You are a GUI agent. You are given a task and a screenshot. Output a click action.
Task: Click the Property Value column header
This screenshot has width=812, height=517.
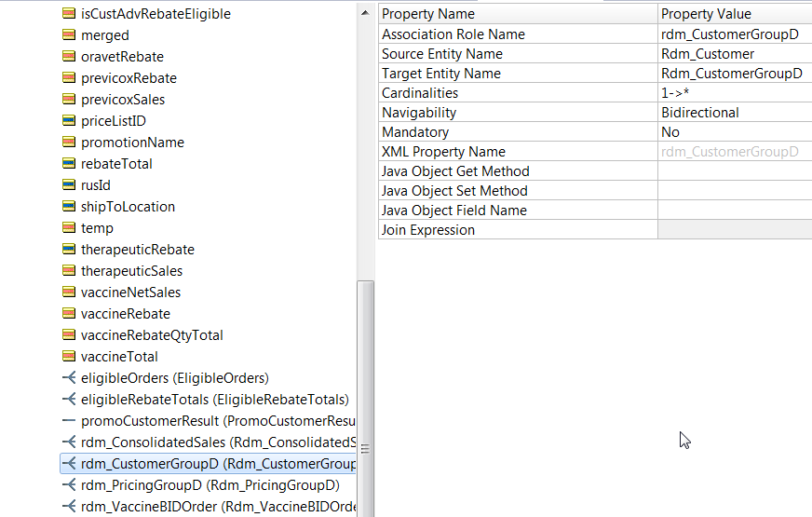tap(735, 14)
